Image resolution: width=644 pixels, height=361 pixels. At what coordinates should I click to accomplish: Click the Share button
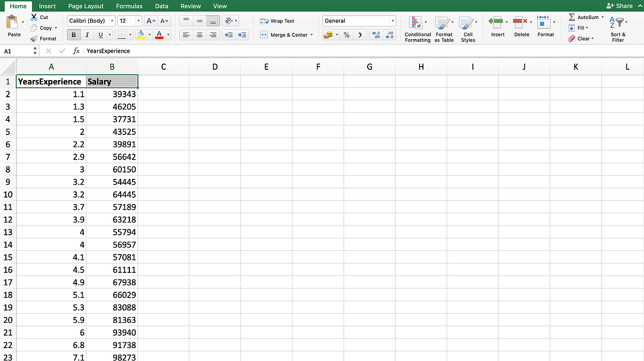coord(620,5)
